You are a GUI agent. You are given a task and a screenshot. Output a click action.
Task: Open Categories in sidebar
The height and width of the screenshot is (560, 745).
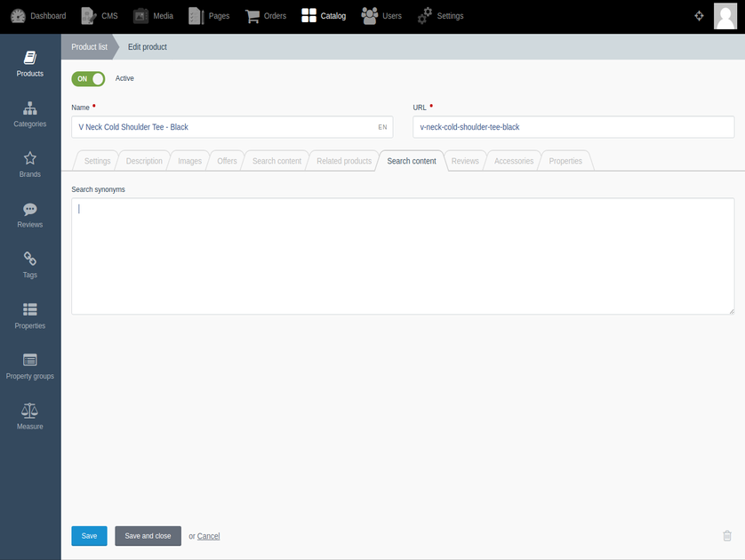[30, 115]
